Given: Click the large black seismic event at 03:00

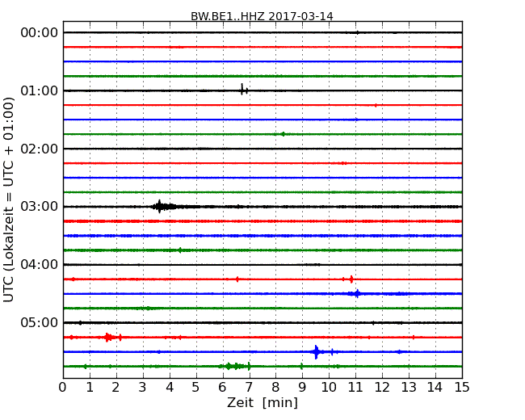Looking at the screenshot, I should (164, 207).
